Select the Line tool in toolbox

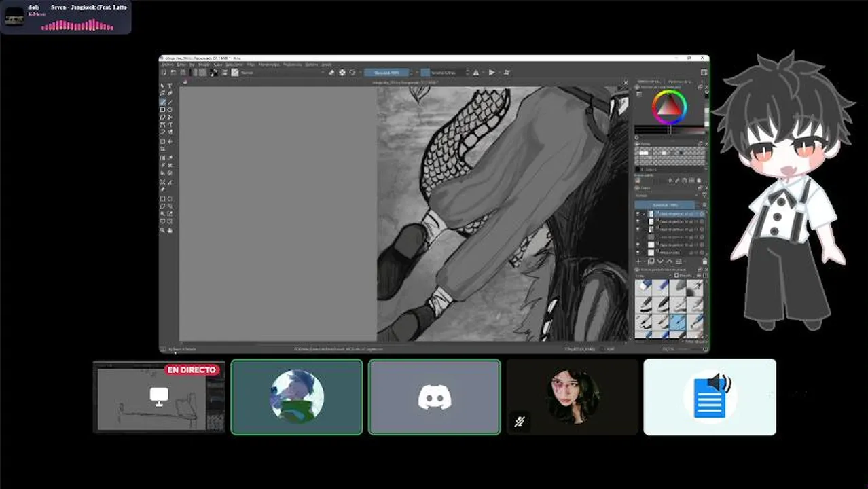170,102
